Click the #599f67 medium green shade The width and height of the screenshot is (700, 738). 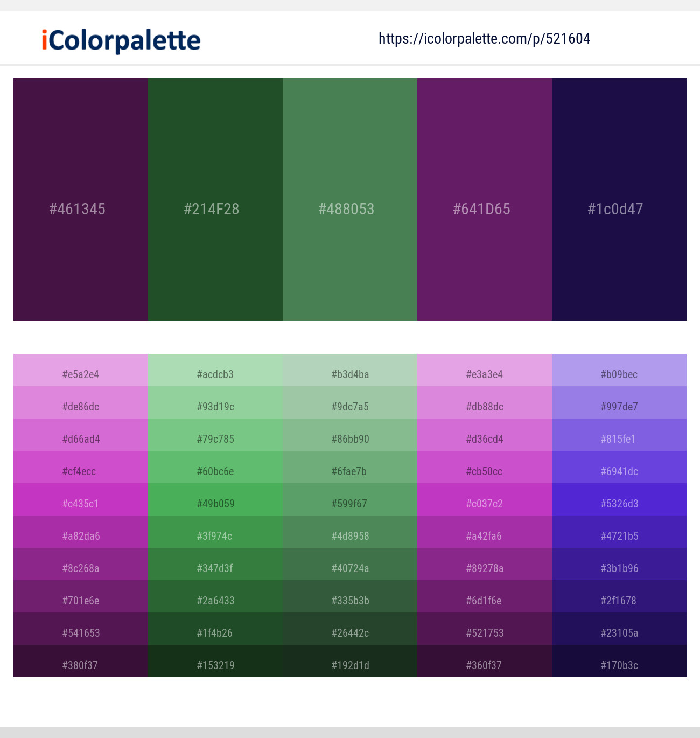(x=350, y=499)
